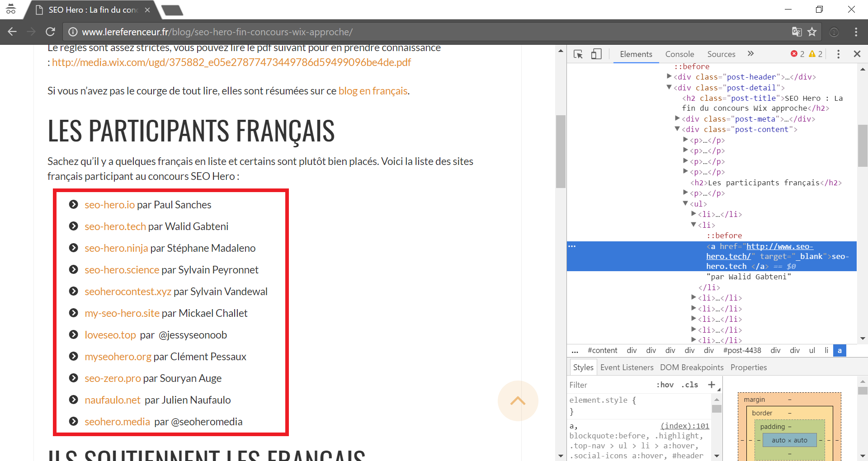The height and width of the screenshot is (461, 868).
Task: Click the disabled browser forward arrow
Action: pyautogui.click(x=31, y=32)
